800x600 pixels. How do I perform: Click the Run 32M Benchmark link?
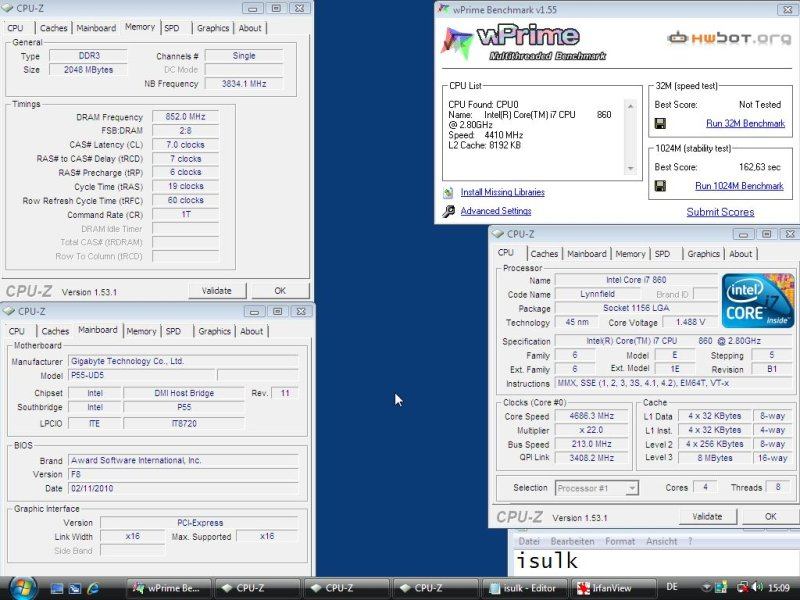[745, 123]
